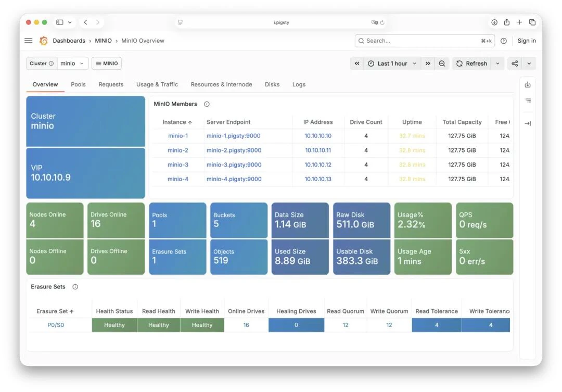562x392 pixels.
Task: Open a new tab with plus icon
Action: 519,22
